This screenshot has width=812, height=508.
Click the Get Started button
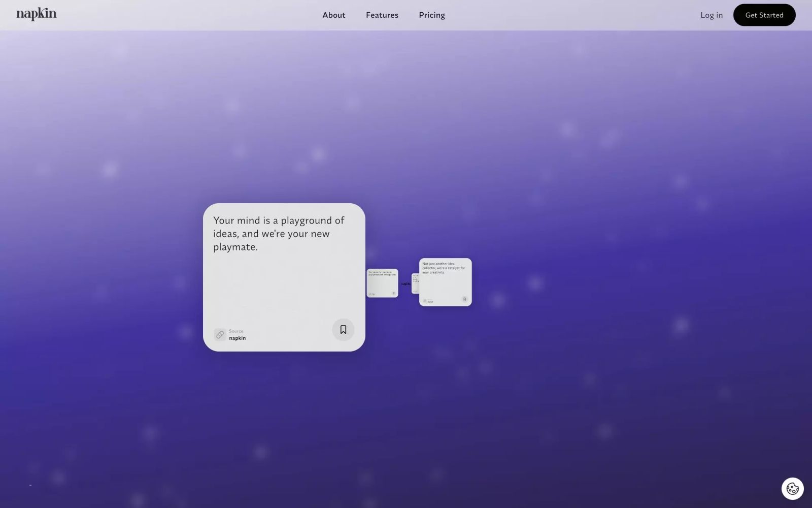(764, 15)
